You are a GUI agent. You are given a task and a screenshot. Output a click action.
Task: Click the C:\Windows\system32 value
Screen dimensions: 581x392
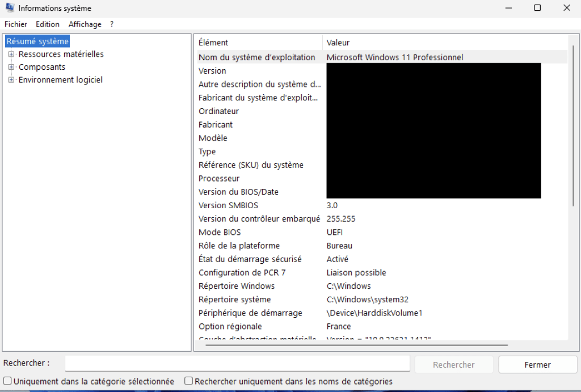[367, 300]
